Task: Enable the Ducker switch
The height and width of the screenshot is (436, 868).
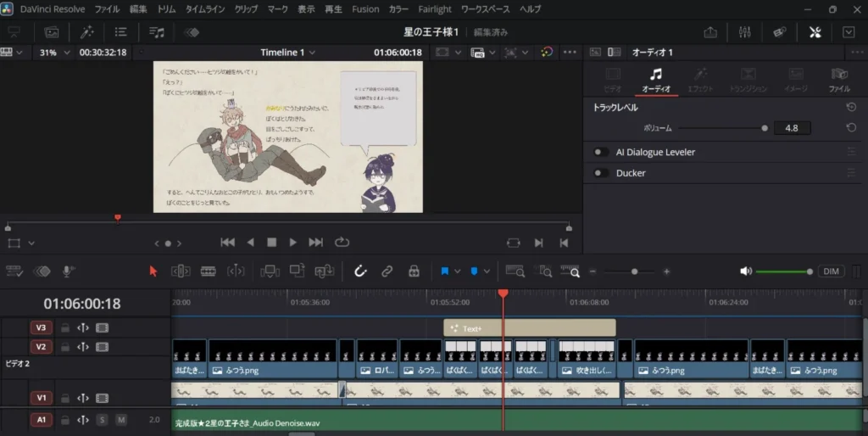Action: tap(601, 173)
